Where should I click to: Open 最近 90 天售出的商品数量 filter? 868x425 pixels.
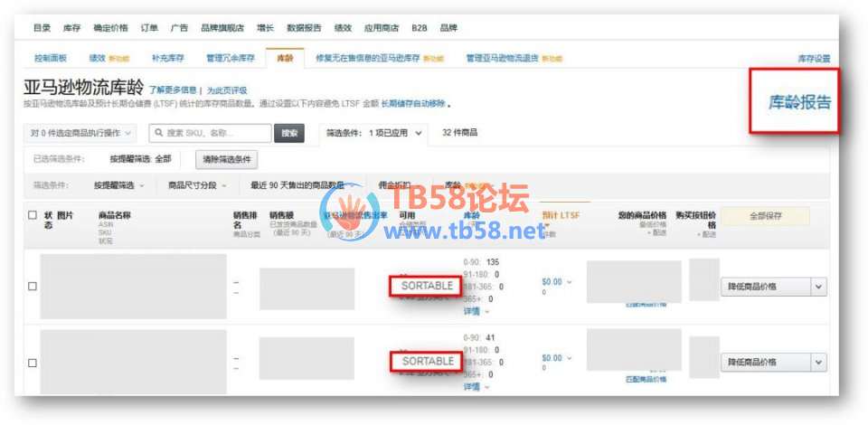(x=300, y=186)
